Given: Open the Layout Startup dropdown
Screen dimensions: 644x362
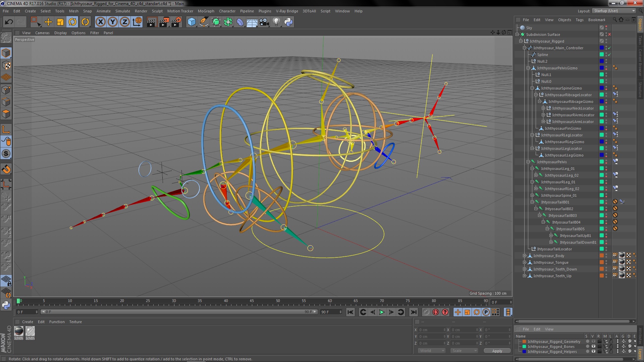Looking at the screenshot, I should click(614, 11).
